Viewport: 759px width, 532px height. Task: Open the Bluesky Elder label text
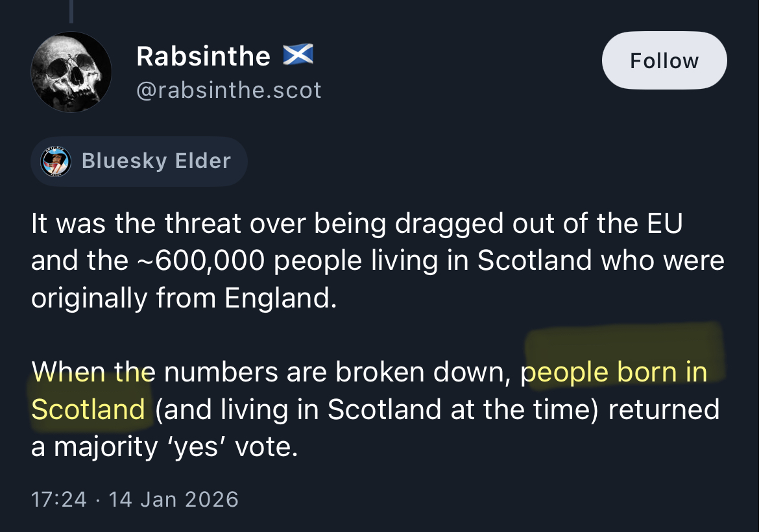tap(156, 161)
